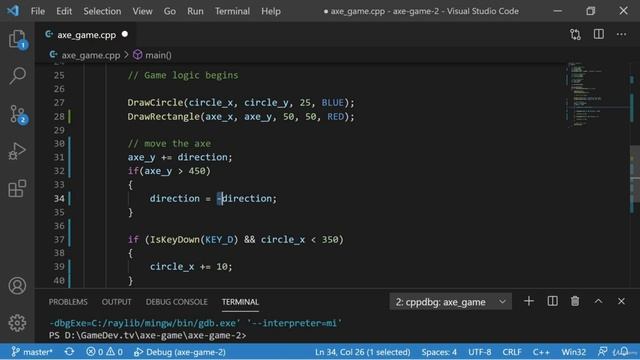Click the Open Changes compare icon
Image resolution: width=640 pixels, height=360 pixels.
click(575, 35)
